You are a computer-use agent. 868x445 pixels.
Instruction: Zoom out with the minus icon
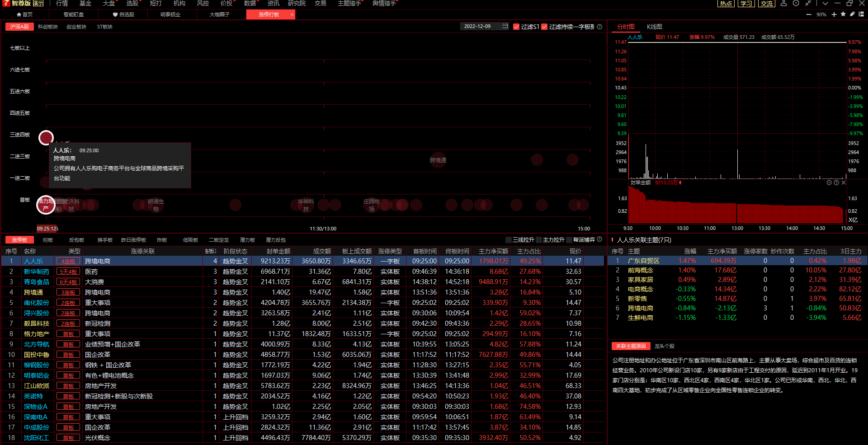coord(808,14)
